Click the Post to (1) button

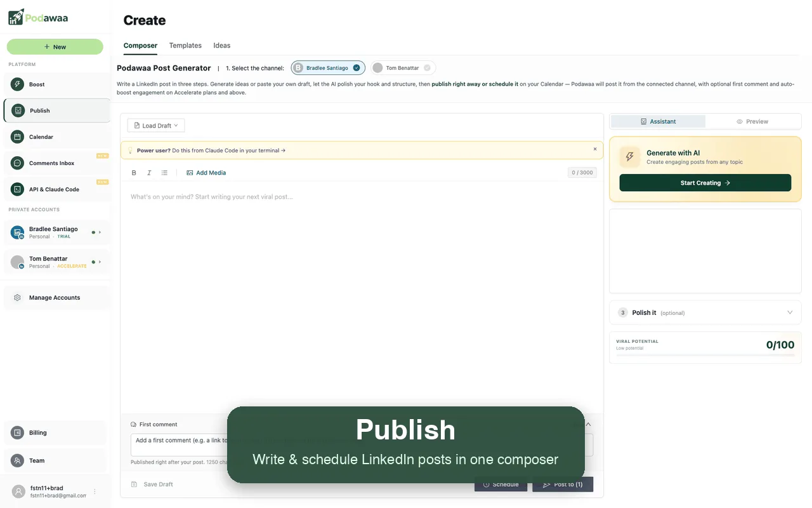(563, 485)
